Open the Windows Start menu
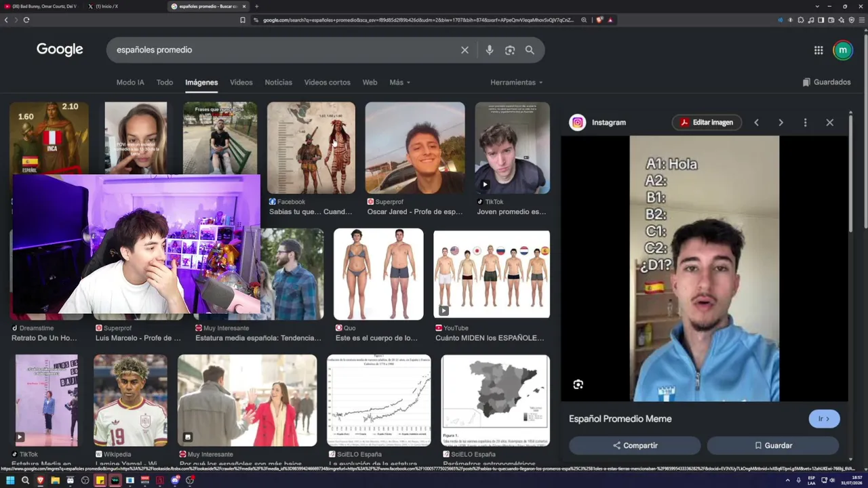The width and height of the screenshot is (868, 488). coord(10,481)
